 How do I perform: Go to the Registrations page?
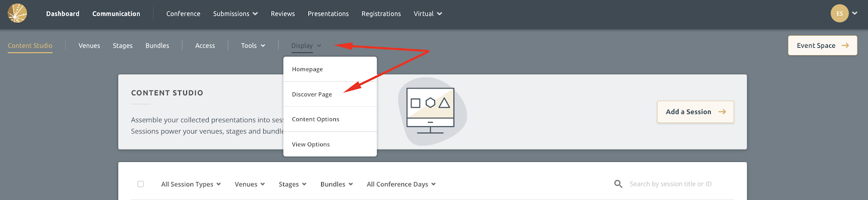coord(381,14)
